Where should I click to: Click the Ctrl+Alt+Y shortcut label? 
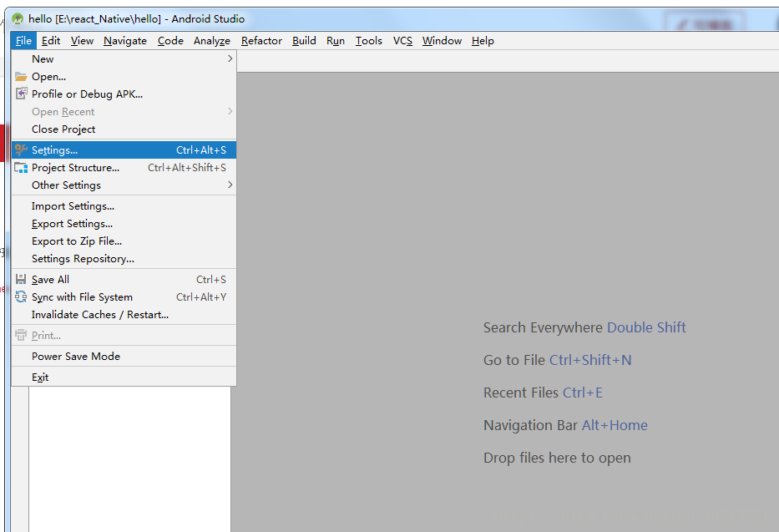(201, 297)
